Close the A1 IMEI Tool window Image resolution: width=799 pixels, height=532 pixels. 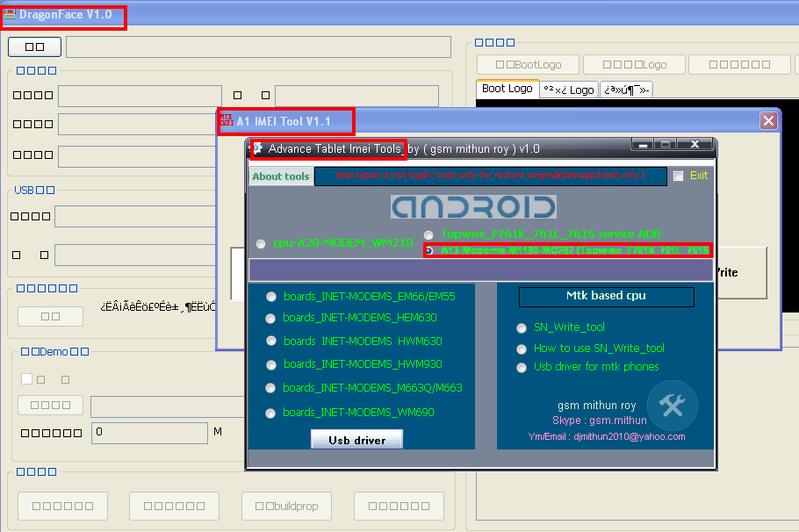click(768, 121)
